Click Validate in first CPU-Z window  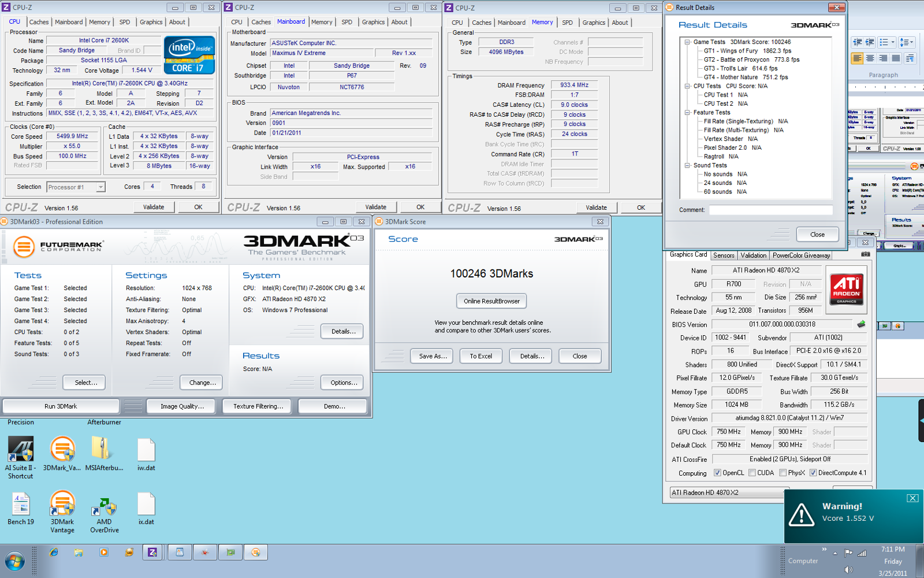coord(154,207)
